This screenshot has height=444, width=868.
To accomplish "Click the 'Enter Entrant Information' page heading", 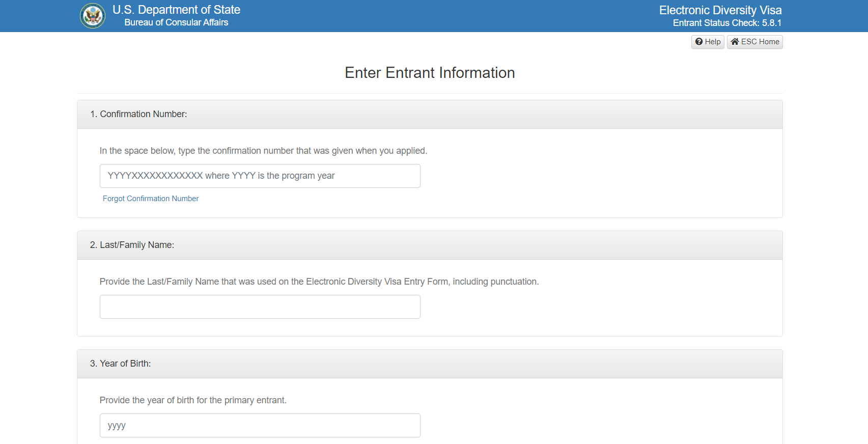I will (x=430, y=73).
